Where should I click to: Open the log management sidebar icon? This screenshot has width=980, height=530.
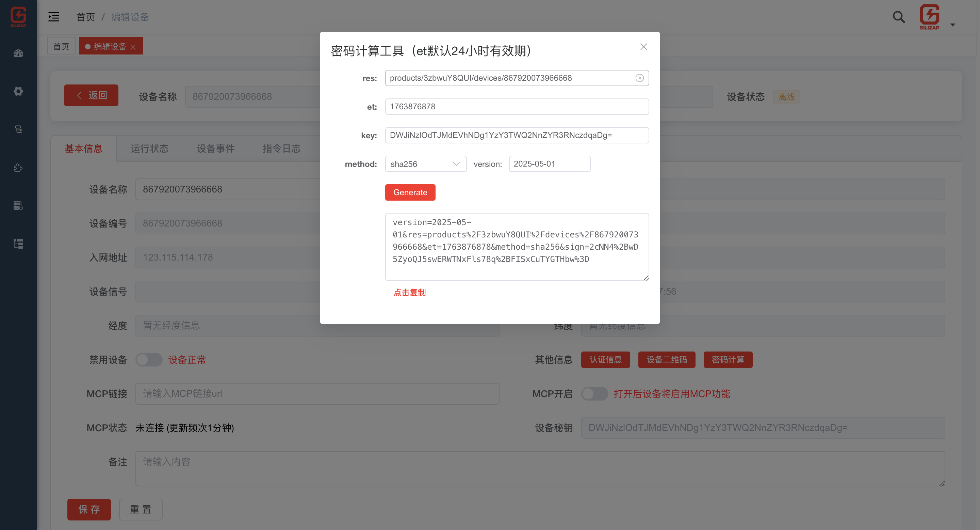[x=18, y=206]
